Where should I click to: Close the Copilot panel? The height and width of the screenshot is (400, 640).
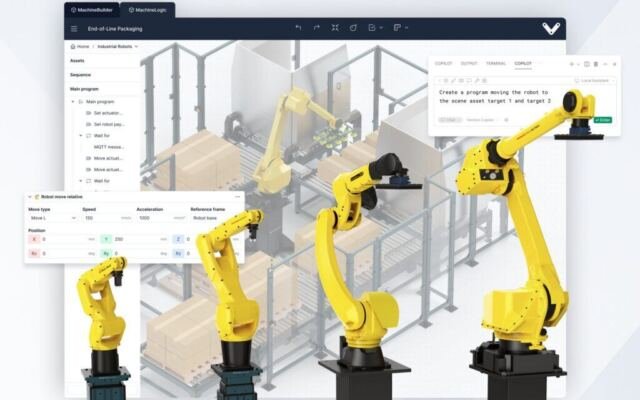614,64
